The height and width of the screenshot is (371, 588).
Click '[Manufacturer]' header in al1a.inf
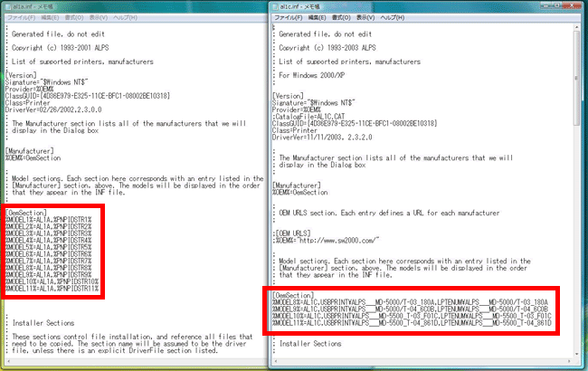(x=29, y=151)
